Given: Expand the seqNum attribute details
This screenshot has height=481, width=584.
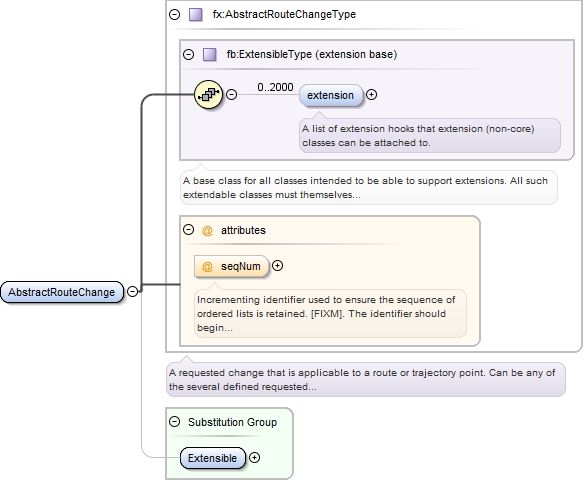Looking at the screenshot, I should coord(277,266).
